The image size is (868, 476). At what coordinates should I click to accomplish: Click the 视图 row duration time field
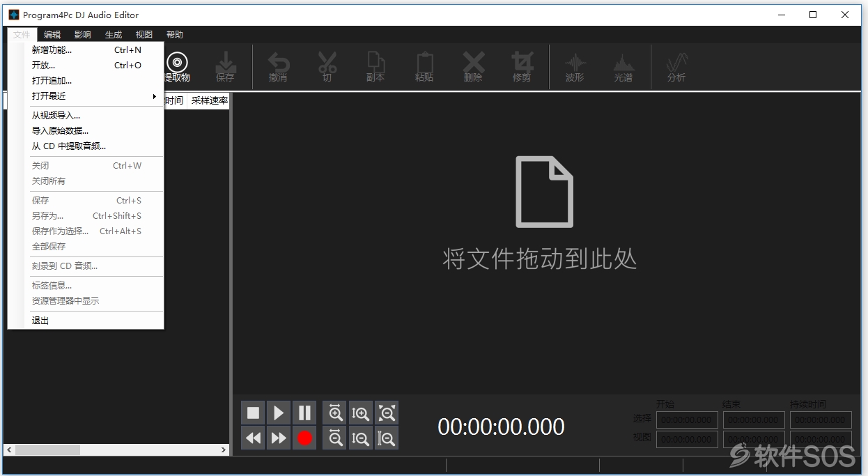point(821,439)
